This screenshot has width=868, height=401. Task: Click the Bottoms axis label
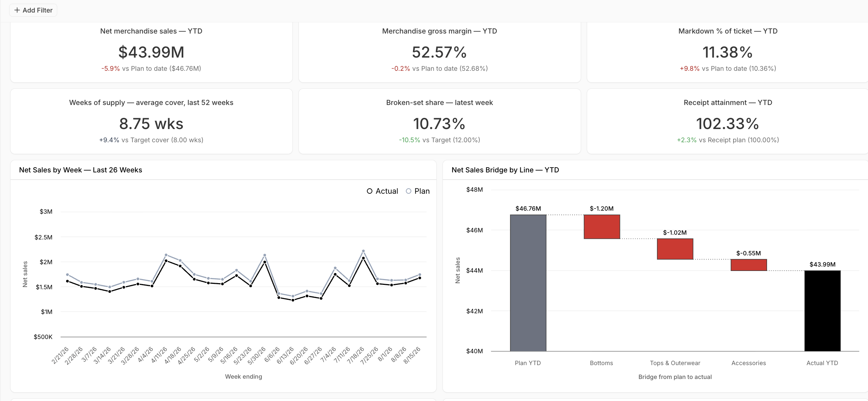601,363
